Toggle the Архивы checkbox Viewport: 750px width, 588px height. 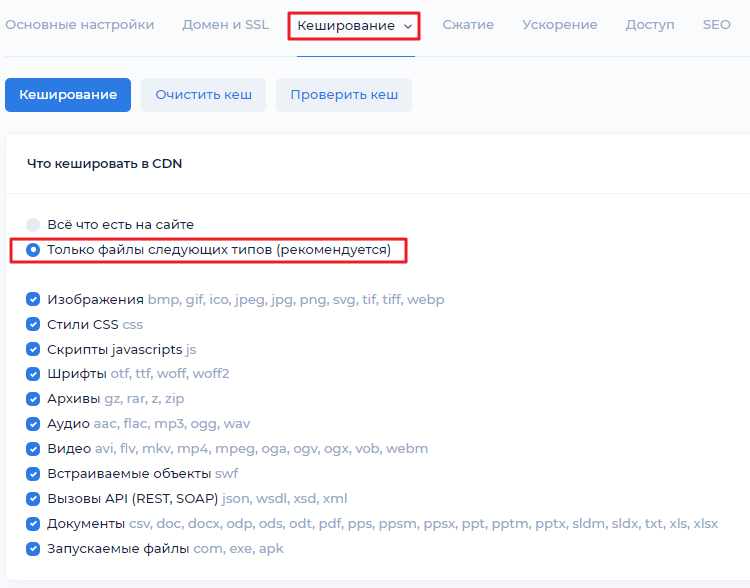[x=33, y=399]
